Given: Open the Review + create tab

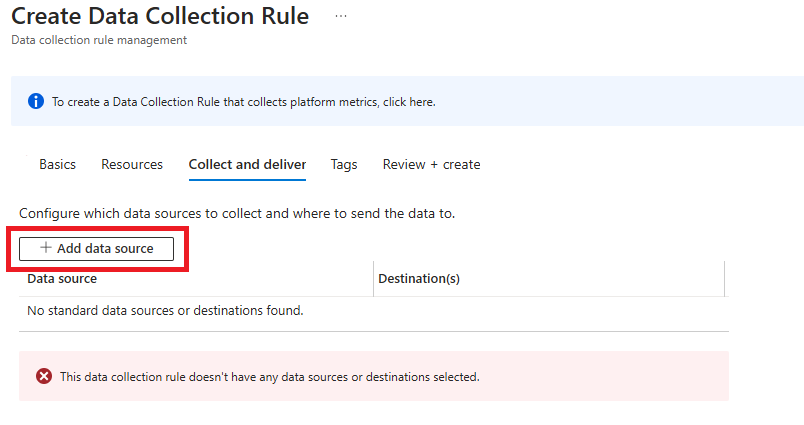Looking at the screenshot, I should pyautogui.click(x=431, y=164).
